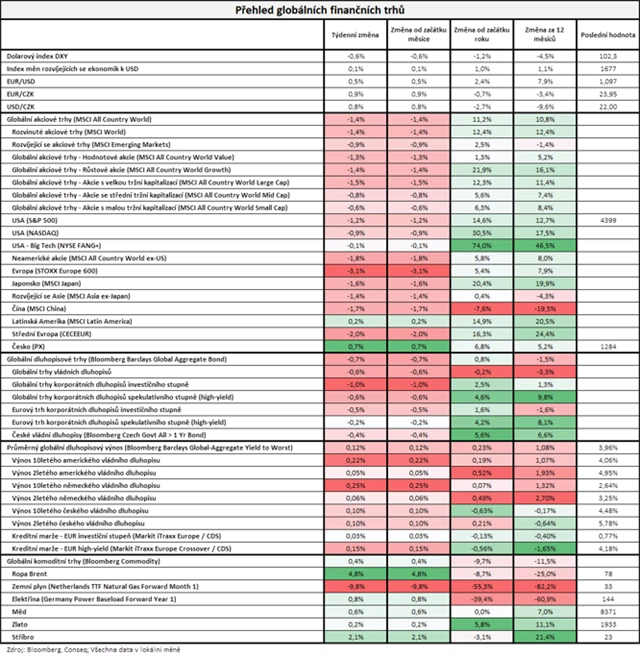
Task: Select the -1,65% cell
Action: 545,547
